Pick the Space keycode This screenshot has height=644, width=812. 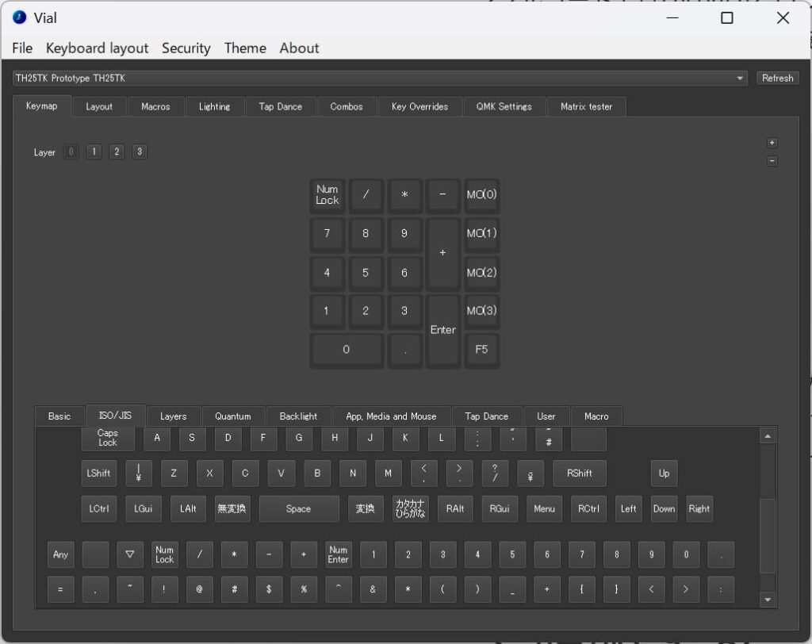(299, 509)
